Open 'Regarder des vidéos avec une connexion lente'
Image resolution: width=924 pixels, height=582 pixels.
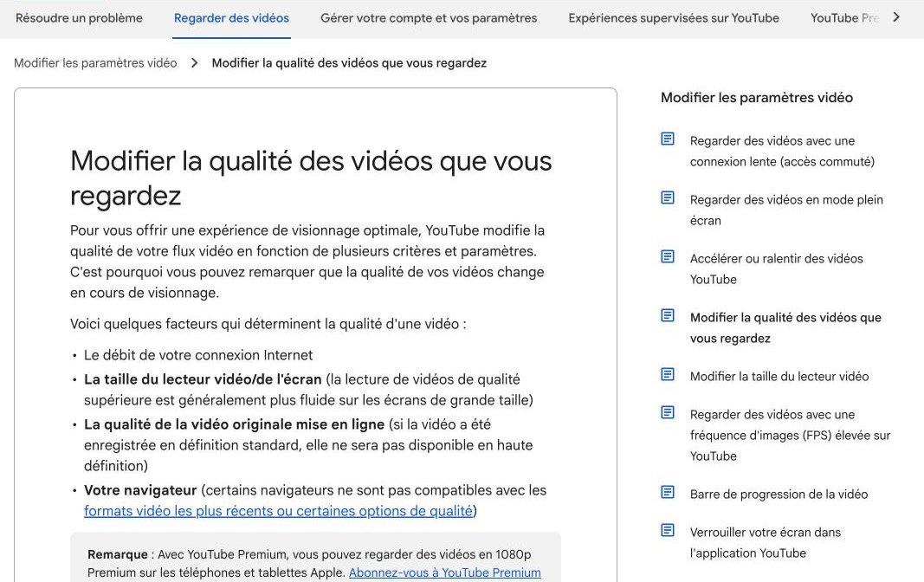pos(782,152)
